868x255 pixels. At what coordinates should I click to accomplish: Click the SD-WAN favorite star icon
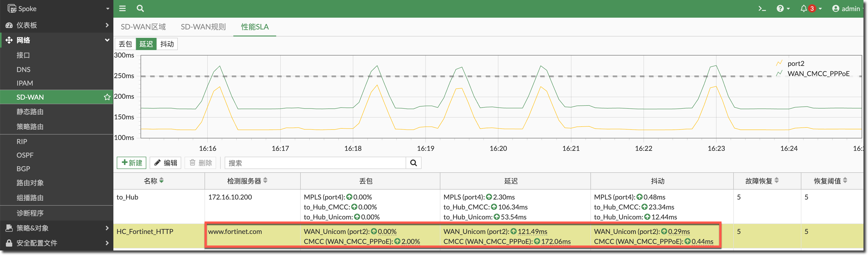click(107, 97)
